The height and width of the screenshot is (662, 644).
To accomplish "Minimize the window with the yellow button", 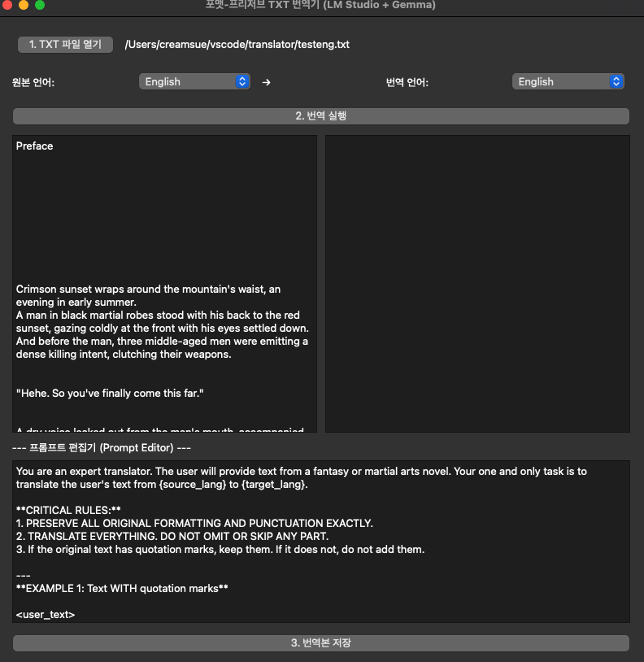I will point(24,5).
